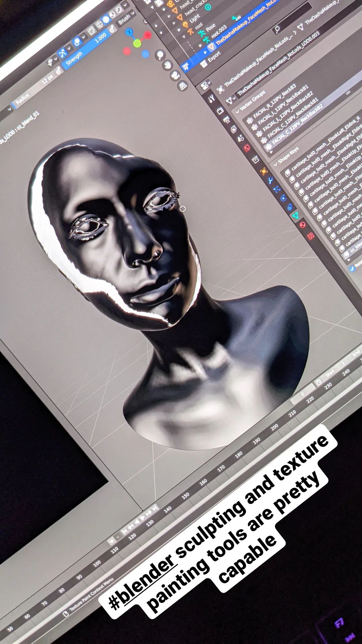Open the Physics properties tab icon
The image size is (362, 644).
[x=284, y=198]
